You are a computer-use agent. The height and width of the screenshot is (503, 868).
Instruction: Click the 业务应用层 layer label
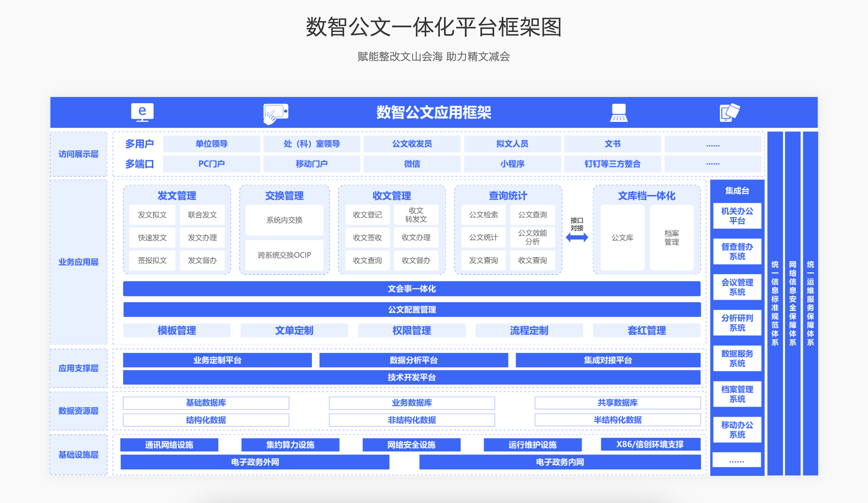point(78,261)
